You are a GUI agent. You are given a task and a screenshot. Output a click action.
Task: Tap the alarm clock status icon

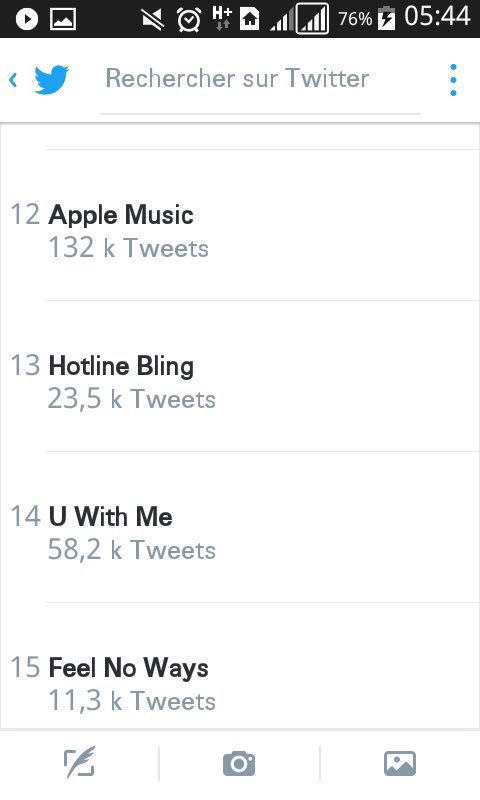click(x=189, y=20)
